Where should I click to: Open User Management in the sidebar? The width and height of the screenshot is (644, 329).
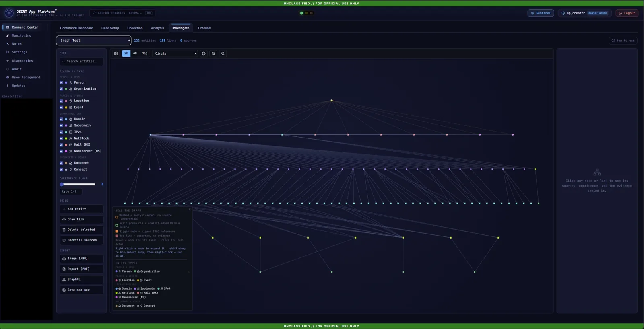coord(26,77)
